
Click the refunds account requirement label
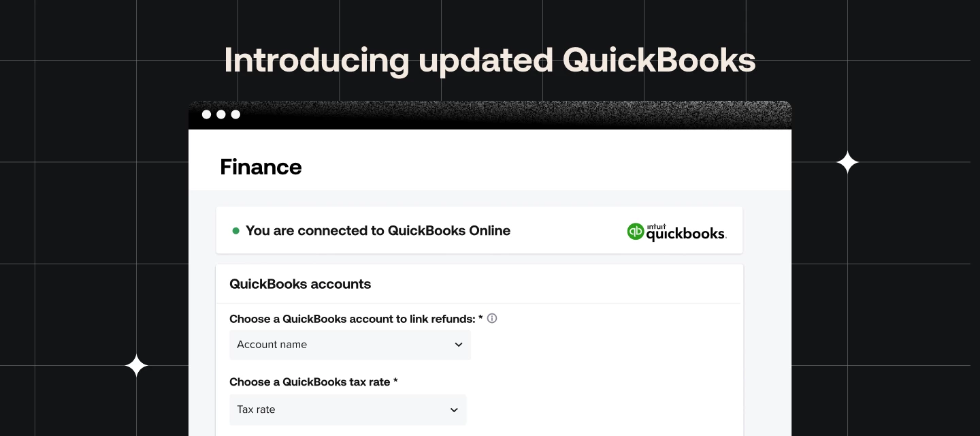pyautogui.click(x=354, y=318)
